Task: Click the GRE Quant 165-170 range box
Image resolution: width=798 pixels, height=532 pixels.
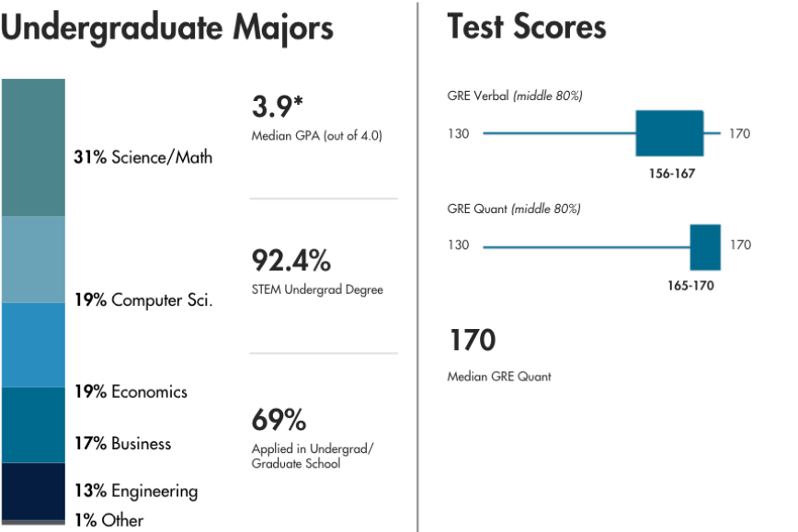Action: [705, 246]
